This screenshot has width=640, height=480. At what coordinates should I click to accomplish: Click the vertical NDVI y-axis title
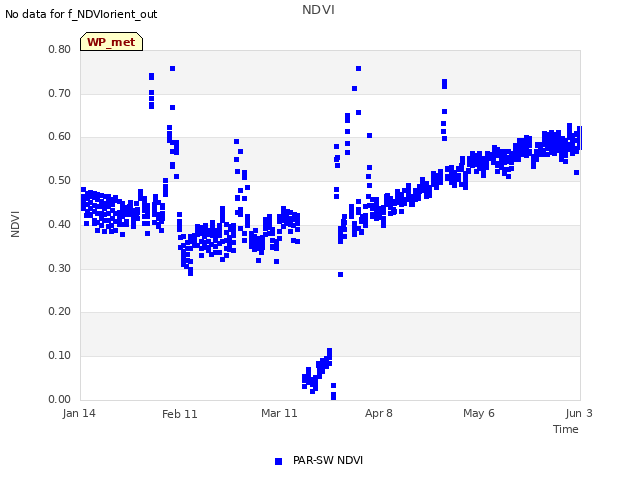pyautogui.click(x=15, y=224)
